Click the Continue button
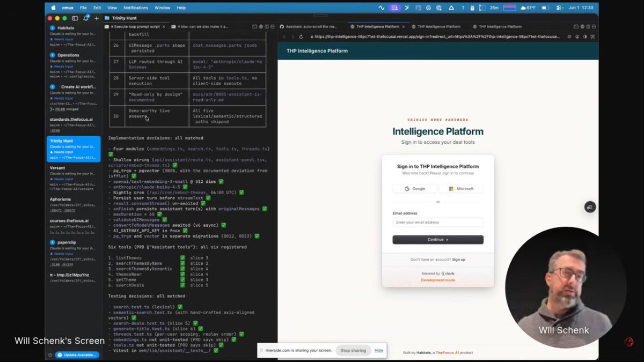The image size is (644, 362). [x=438, y=240]
